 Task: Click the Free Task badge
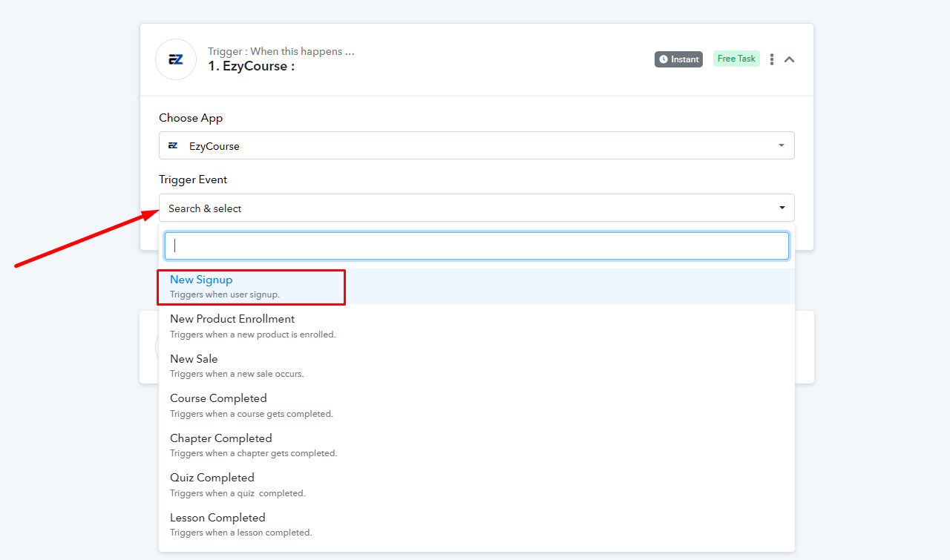click(x=736, y=59)
